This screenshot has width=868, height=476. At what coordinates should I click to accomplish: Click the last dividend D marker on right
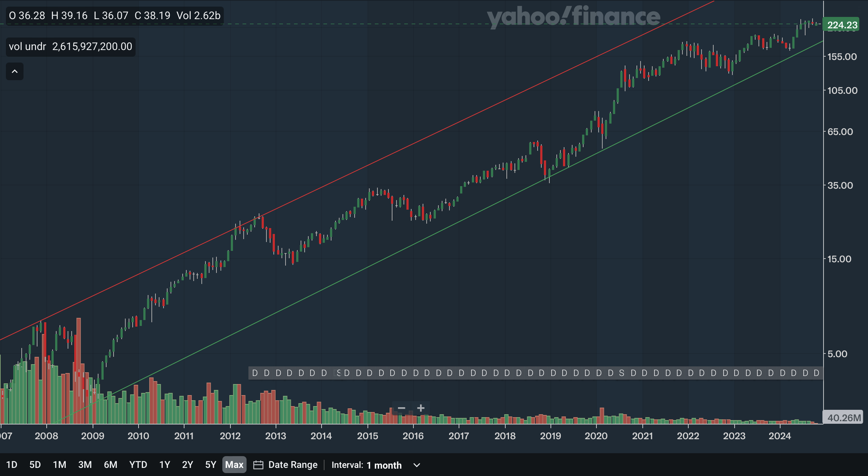pyautogui.click(x=816, y=373)
